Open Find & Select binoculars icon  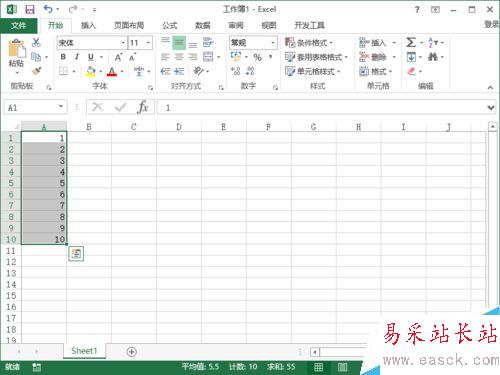433,57
